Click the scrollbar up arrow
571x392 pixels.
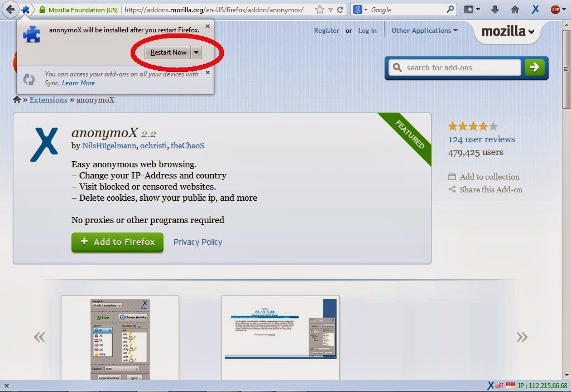[x=567, y=25]
